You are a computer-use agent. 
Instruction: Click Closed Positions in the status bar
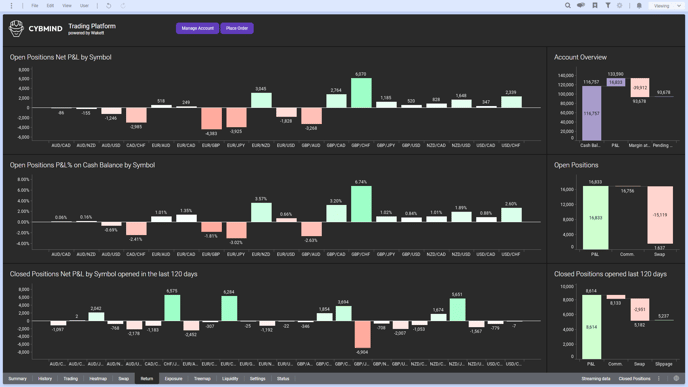click(634, 379)
